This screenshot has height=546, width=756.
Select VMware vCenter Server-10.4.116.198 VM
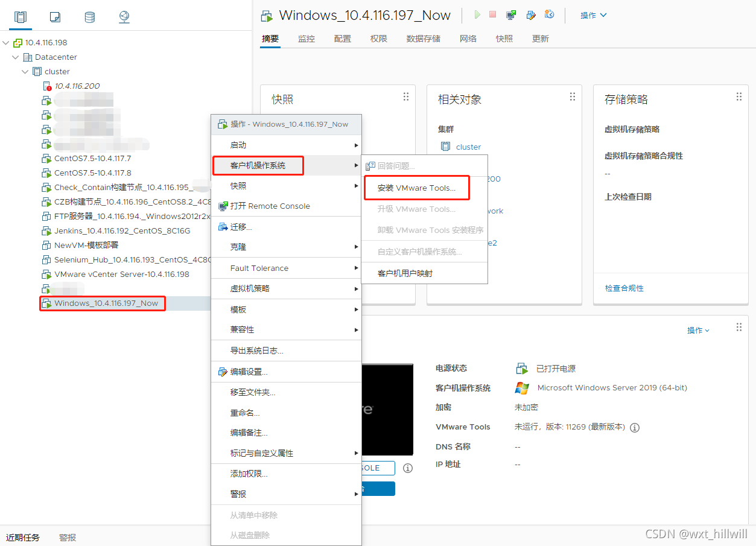[x=121, y=275]
